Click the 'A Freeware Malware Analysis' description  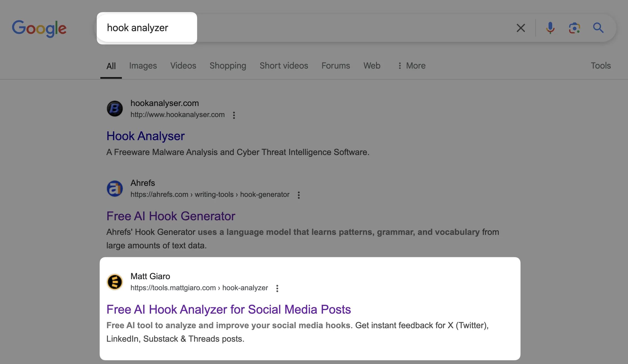pyautogui.click(x=238, y=152)
